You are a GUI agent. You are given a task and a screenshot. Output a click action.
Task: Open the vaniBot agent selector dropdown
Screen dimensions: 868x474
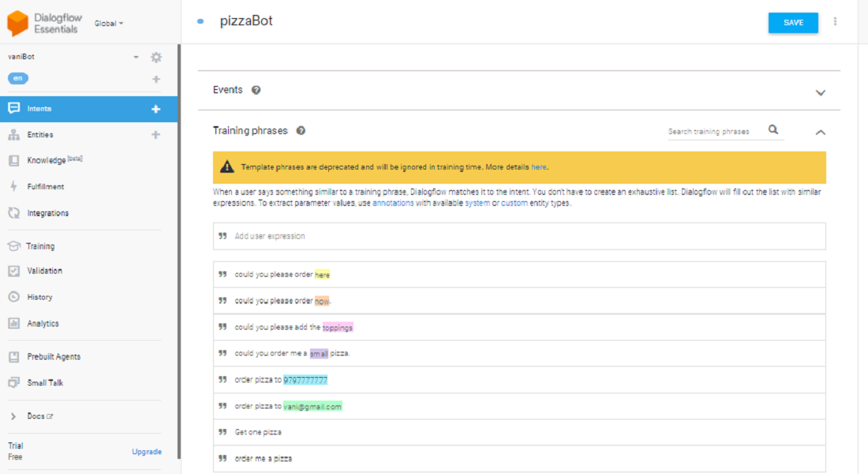pyautogui.click(x=136, y=58)
